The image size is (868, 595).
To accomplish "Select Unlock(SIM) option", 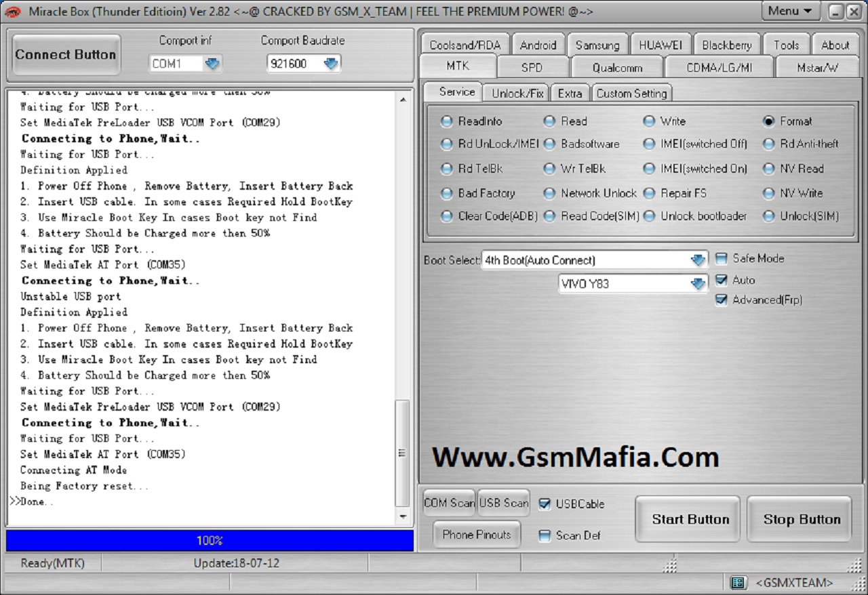I will (801, 216).
